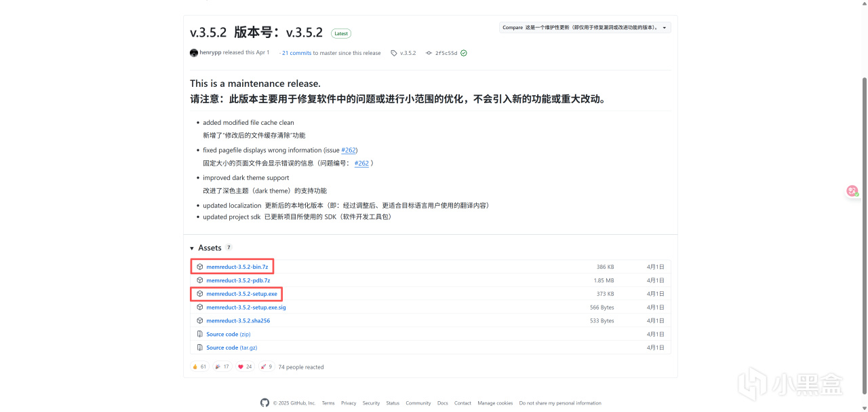Download memreduct-3.5.2-setup.exe.sig

246,307
